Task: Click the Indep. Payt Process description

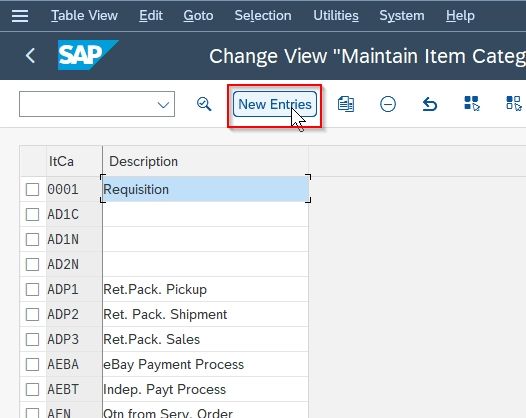Action: click(205, 389)
